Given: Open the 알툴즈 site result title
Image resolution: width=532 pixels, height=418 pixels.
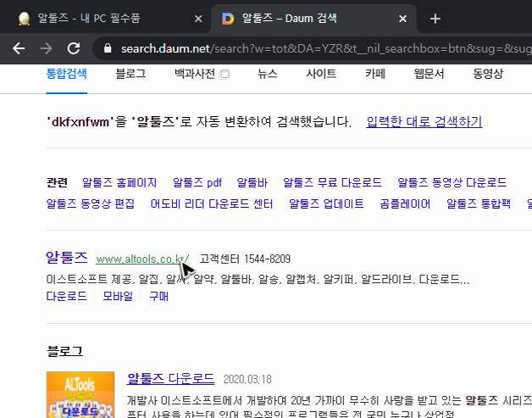Looking at the screenshot, I should [67, 258].
